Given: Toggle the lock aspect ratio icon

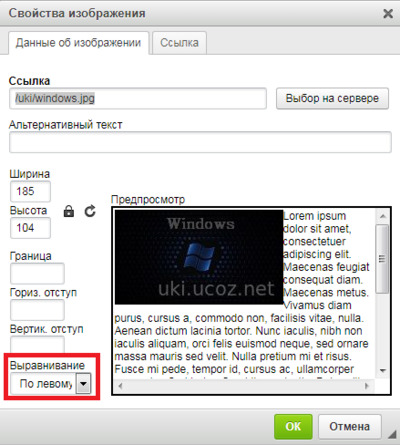Looking at the screenshot, I should pyautogui.click(x=69, y=211).
